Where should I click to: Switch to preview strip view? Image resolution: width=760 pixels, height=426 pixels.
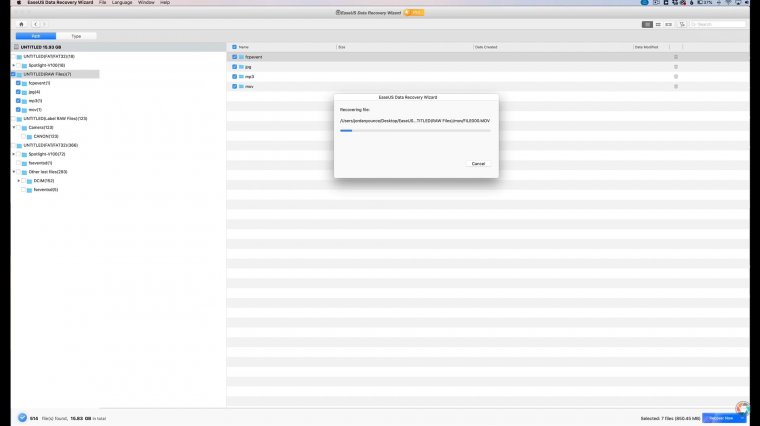coord(668,24)
